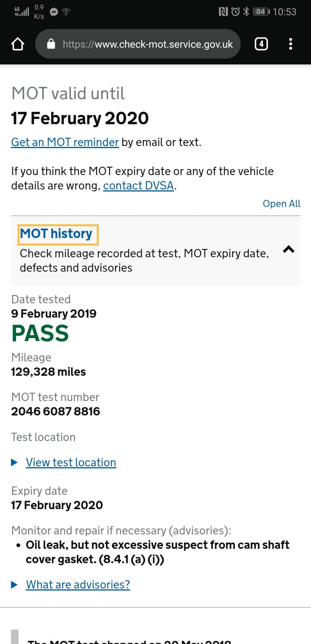Tap the browser home icon
The width and height of the screenshot is (311, 644).
[18, 44]
